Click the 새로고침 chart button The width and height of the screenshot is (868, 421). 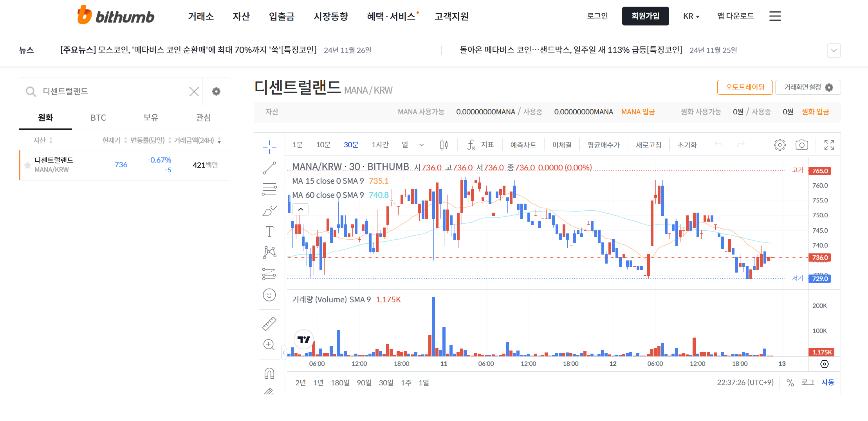[x=648, y=145]
